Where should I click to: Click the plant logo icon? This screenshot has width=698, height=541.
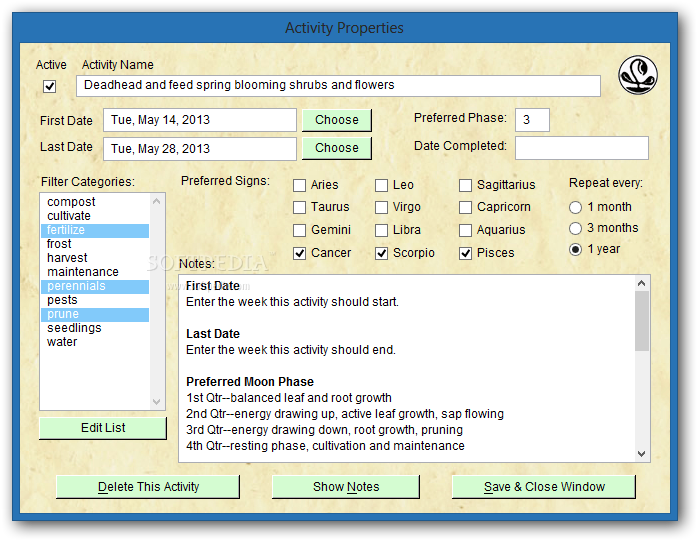(x=637, y=75)
